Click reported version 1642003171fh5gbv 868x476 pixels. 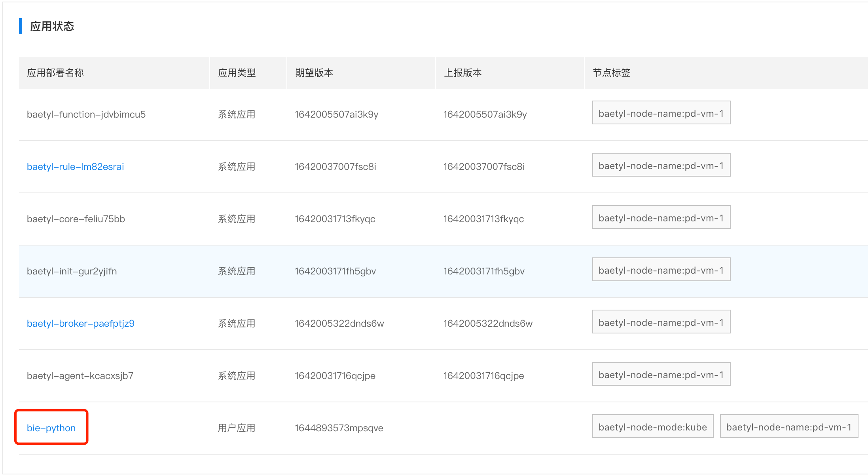coord(484,271)
